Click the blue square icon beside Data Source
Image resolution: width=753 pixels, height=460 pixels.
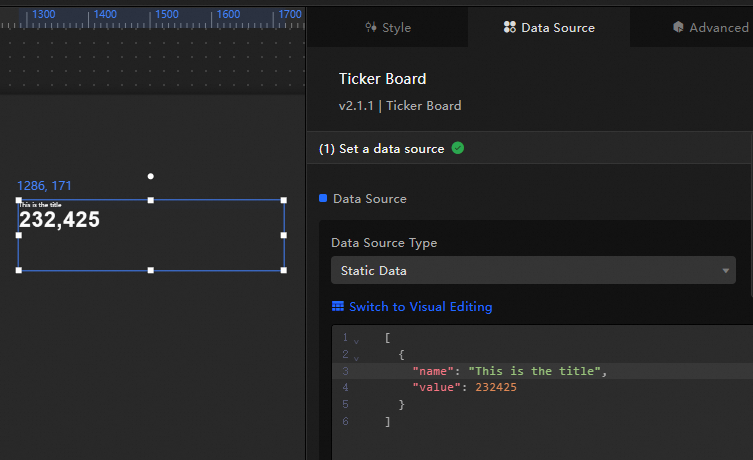[x=323, y=198]
